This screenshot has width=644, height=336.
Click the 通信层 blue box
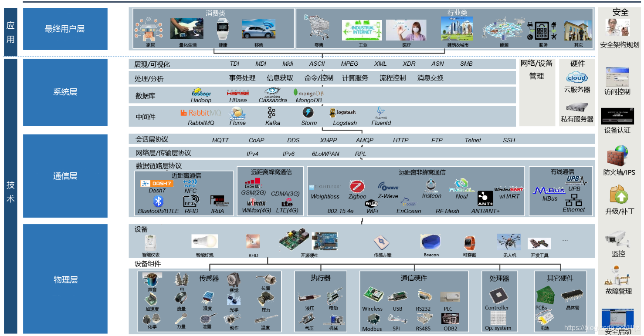[65, 176]
